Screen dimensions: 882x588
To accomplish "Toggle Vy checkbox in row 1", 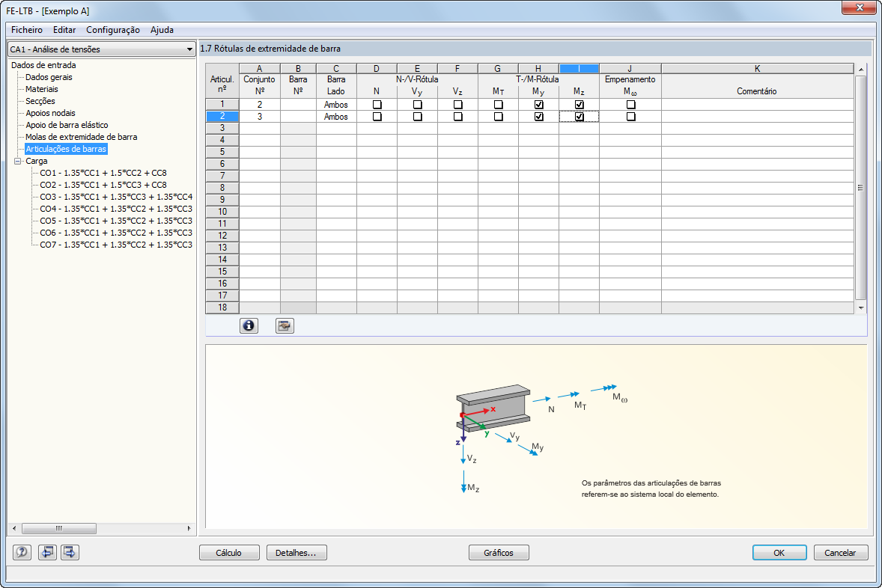I will click(x=417, y=105).
